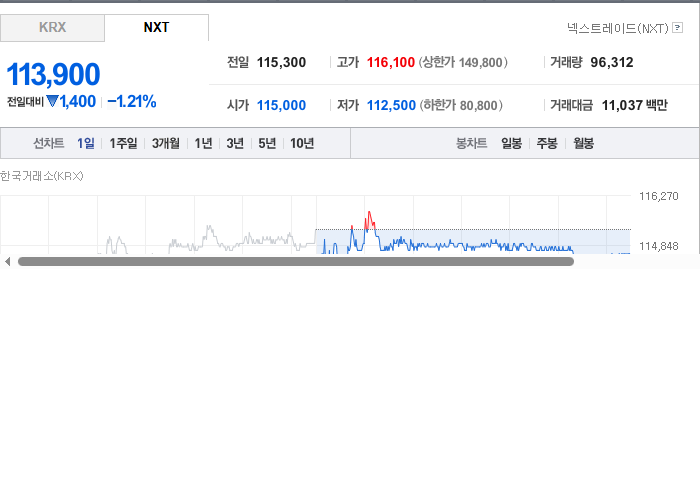This screenshot has height=490, width=700.
Task: Click the horizontal scrollbar thumb
Action: coord(296,262)
